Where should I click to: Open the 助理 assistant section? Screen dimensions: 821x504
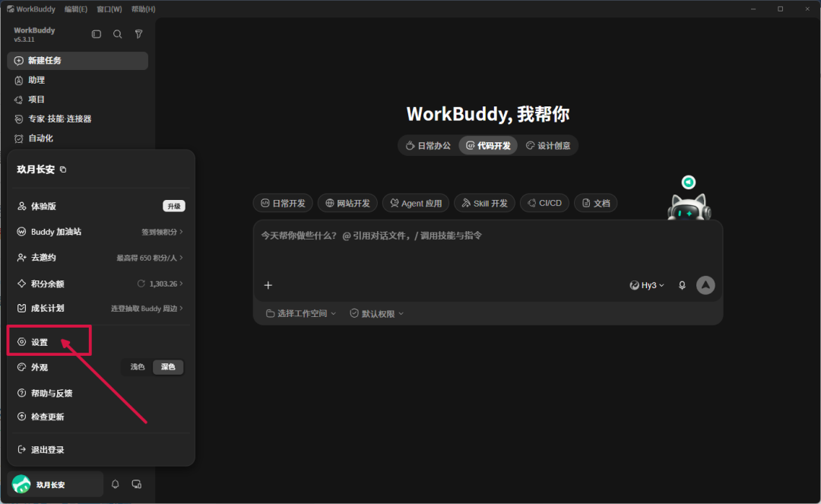click(x=78, y=80)
